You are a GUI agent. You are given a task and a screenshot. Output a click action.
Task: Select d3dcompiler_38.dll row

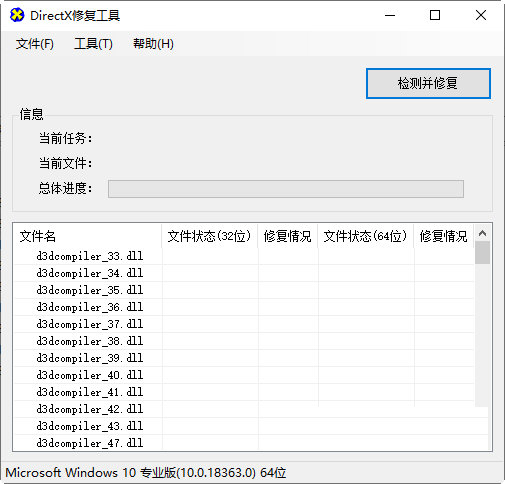tap(244, 341)
